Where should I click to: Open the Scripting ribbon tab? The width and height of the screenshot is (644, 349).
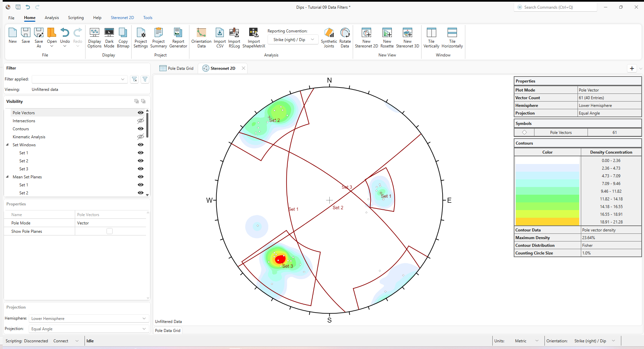click(75, 18)
